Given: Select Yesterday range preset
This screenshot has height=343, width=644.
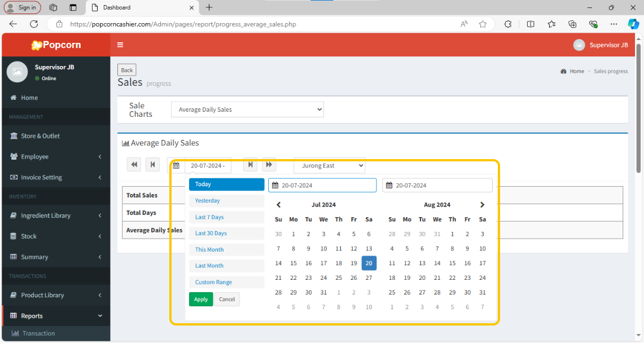Looking at the screenshot, I should coord(227,201).
